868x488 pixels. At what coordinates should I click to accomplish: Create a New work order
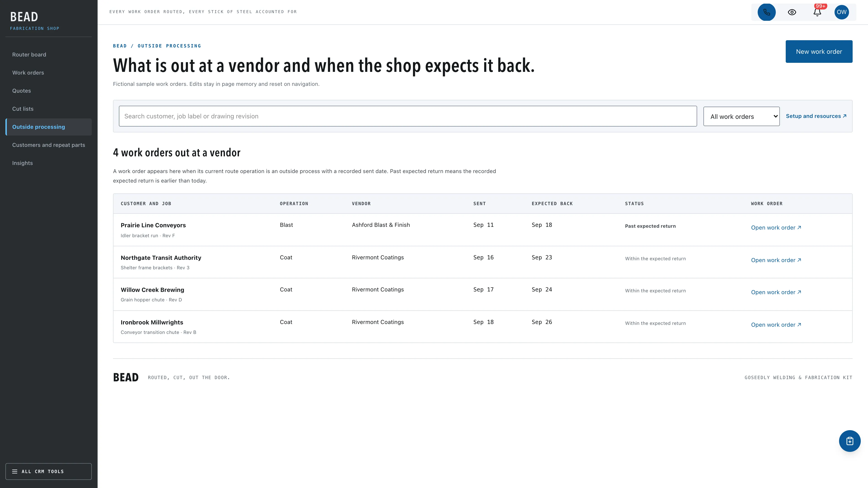tap(819, 52)
